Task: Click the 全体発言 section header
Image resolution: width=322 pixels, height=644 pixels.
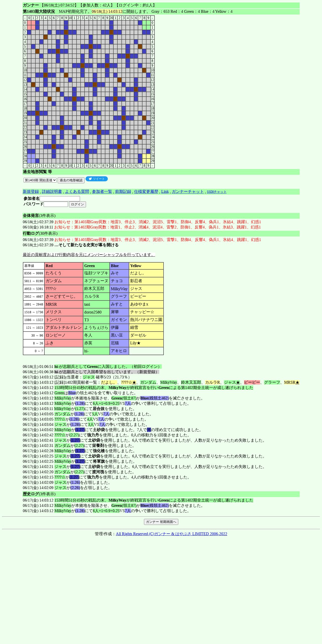Action: (x=161, y=216)
